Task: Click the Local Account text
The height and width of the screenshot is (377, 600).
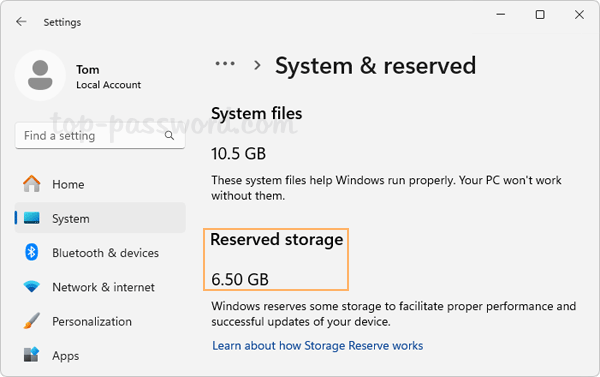Action: pyautogui.click(x=108, y=85)
